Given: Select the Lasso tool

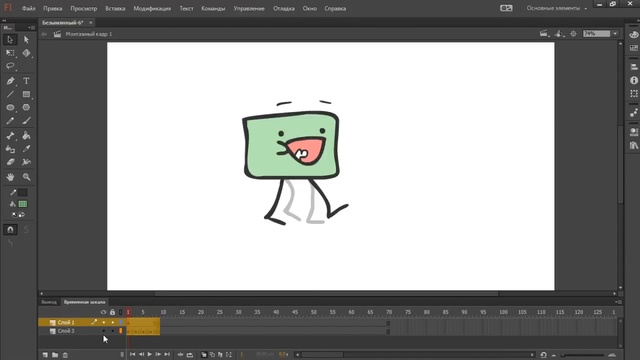Looking at the screenshot, I should (10, 66).
